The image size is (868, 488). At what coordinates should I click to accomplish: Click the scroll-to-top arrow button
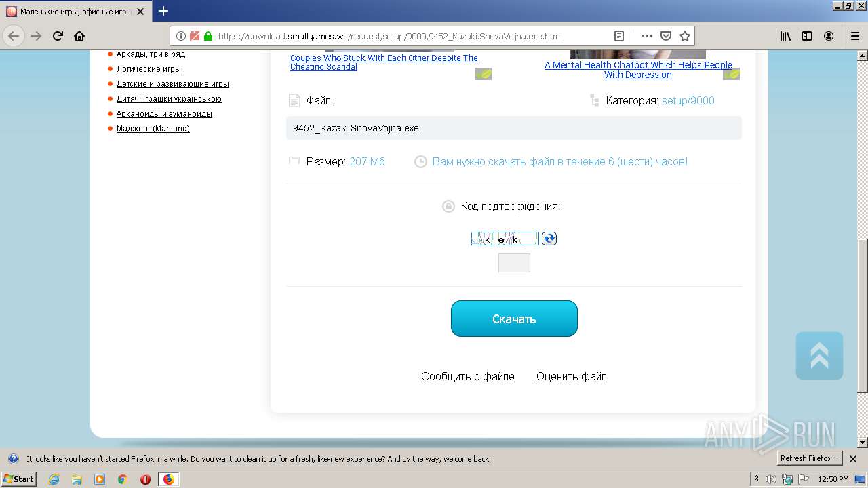click(x=819, y=355)
